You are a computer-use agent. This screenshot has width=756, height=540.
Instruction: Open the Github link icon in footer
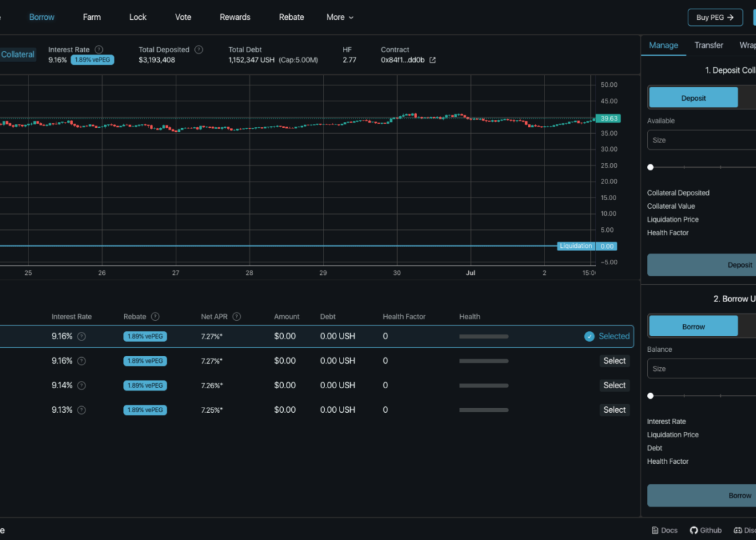694,530
